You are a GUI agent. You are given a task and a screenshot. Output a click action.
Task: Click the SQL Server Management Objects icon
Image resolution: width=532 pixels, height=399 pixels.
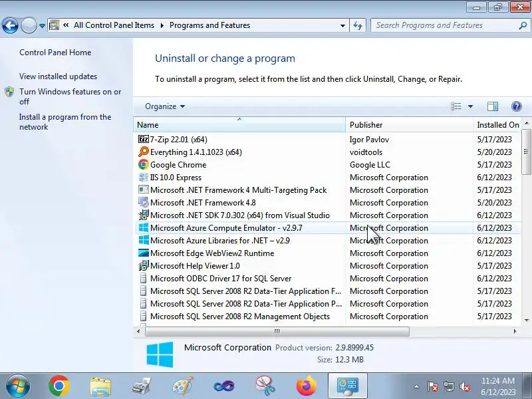click(x=144, y=317)
